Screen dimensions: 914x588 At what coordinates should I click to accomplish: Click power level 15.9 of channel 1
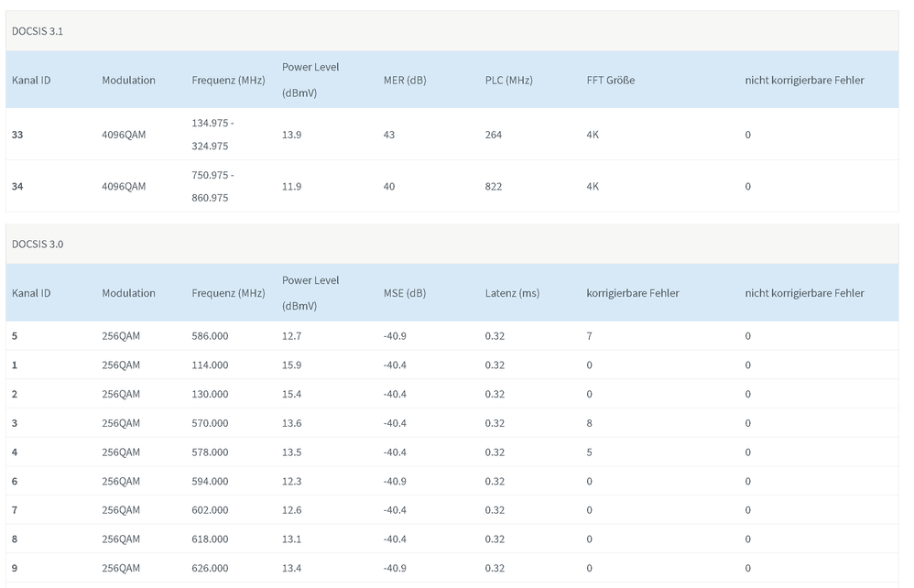291,365
